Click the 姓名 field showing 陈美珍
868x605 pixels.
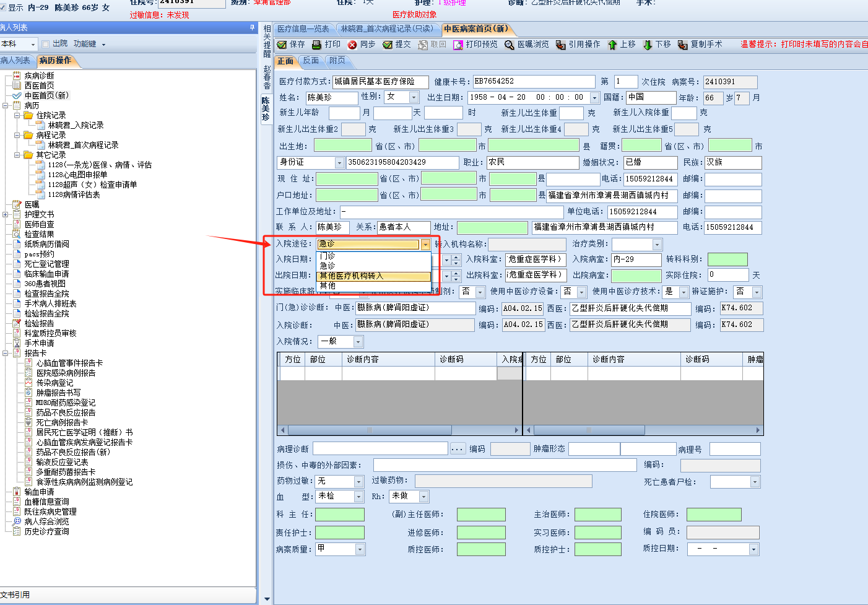[332, 97]
